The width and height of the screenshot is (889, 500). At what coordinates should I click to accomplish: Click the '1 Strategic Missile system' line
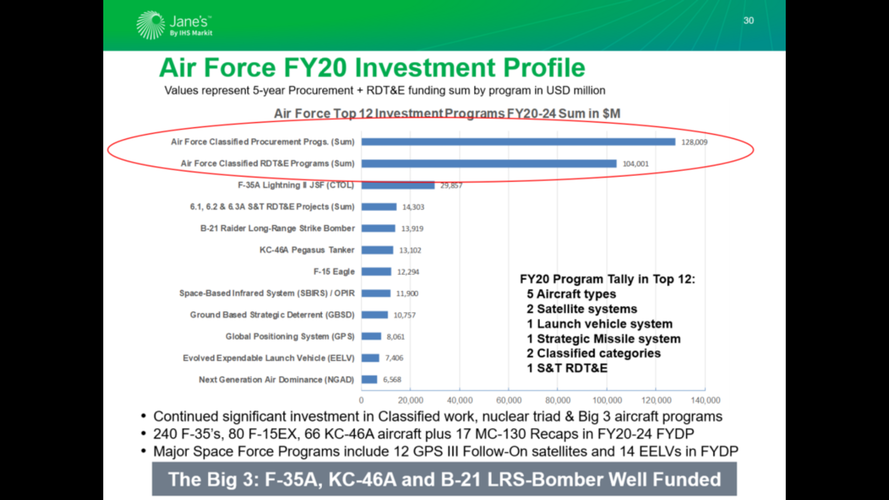603,338
